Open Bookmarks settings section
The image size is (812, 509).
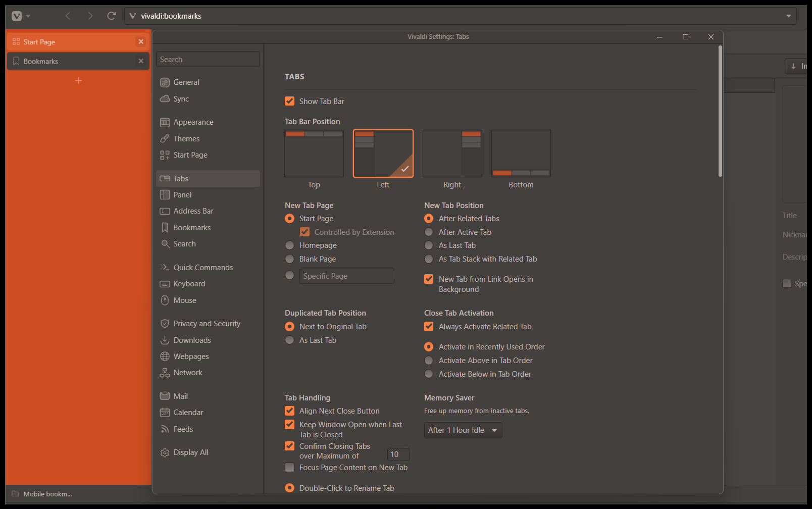(208, 228)
